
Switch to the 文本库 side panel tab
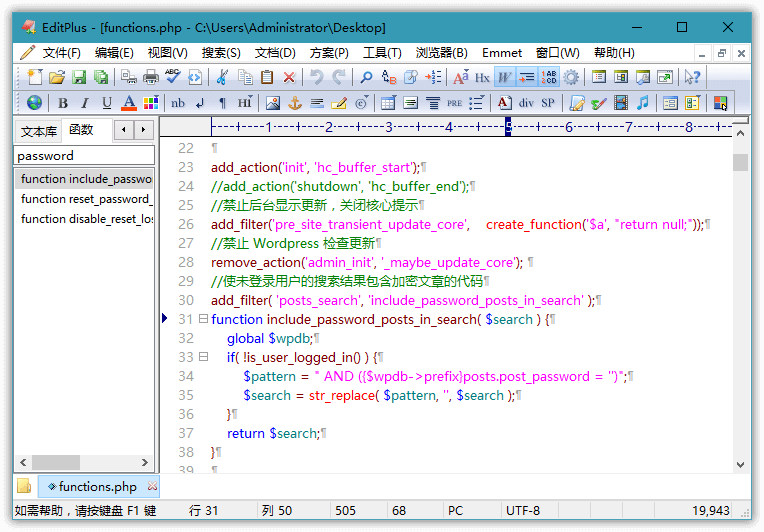click(39, 131)
